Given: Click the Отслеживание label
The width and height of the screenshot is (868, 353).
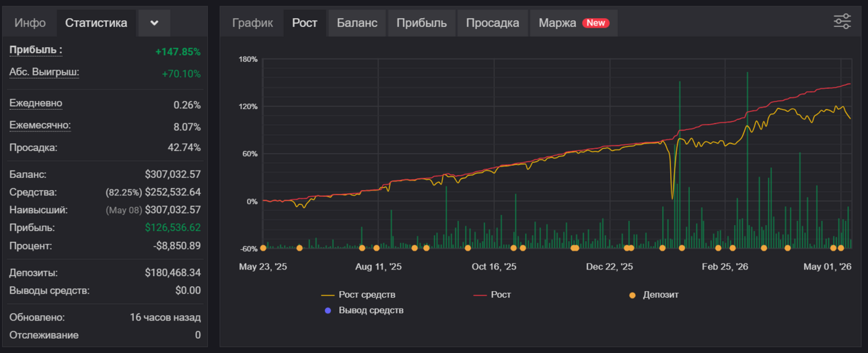Looking at the screenshot, I should tap(44, 335).
